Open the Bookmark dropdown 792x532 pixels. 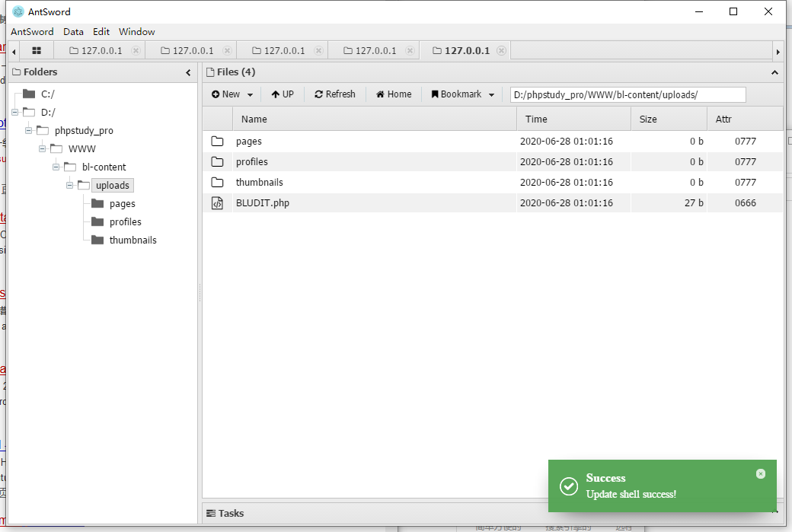(x=463, y=94)
